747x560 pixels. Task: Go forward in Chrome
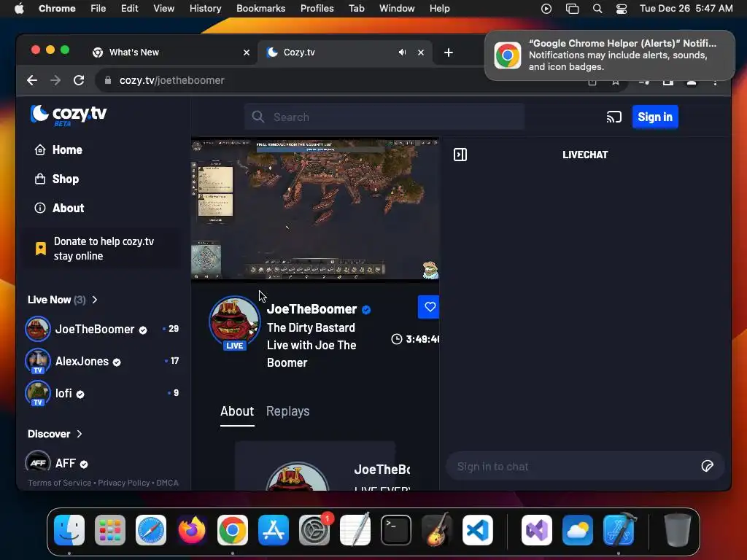coord(55,80)
